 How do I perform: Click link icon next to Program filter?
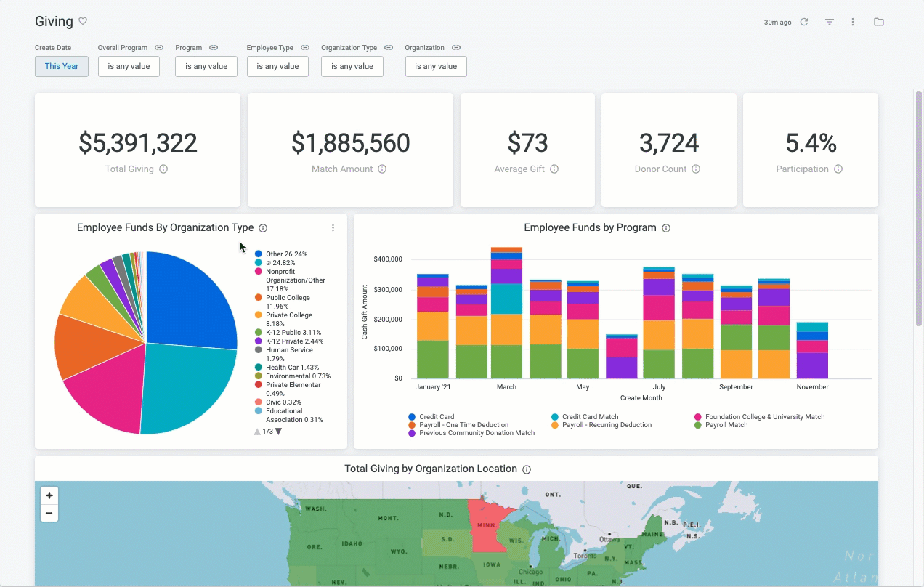214,48
